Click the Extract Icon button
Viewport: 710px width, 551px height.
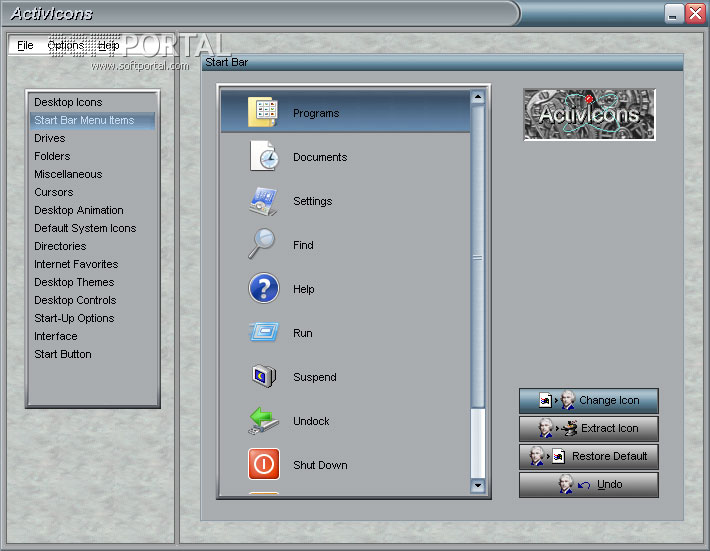[589, 428]
